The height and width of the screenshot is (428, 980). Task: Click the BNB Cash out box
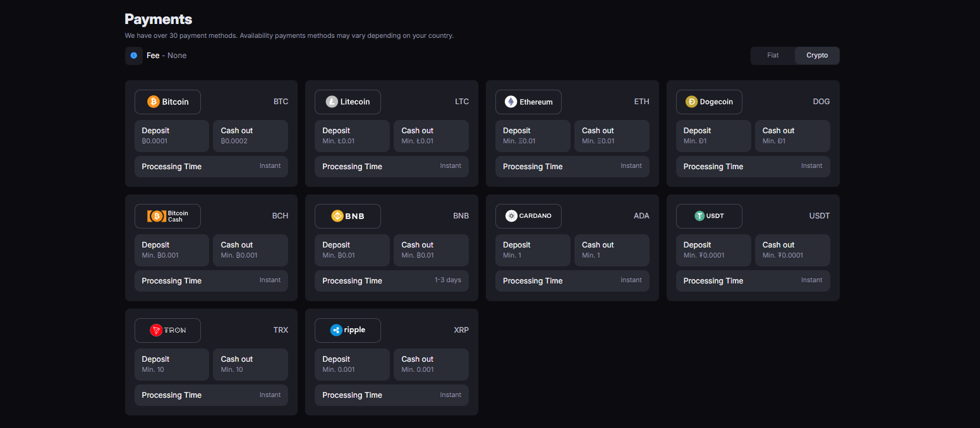[x=431, y=250]
